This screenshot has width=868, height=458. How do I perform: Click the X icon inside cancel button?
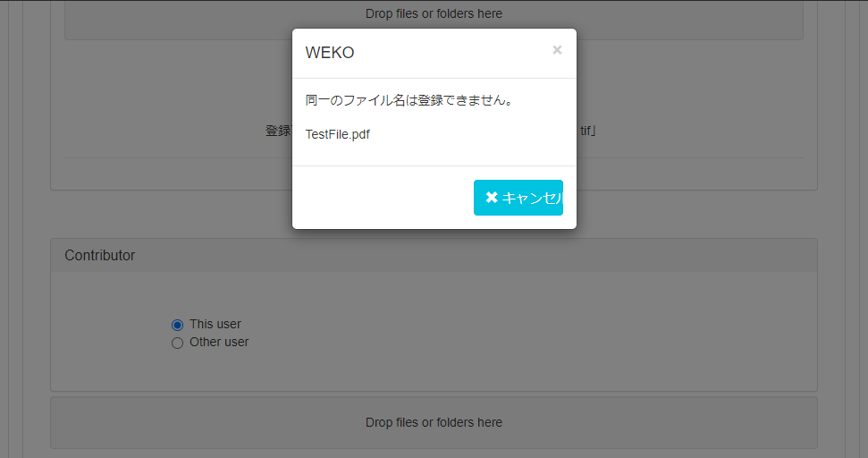(491, 198)
